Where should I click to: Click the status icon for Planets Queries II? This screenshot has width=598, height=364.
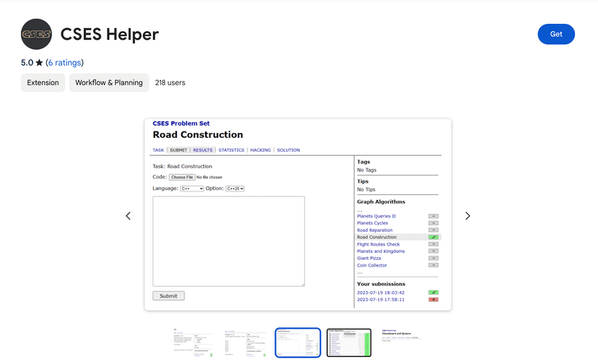[x=433, y=216]
